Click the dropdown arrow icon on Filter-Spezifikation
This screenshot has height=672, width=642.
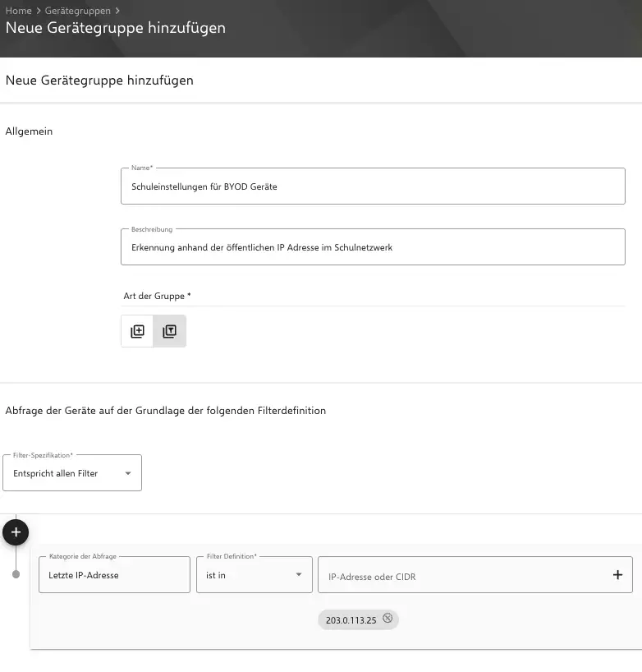[x=128, y=474]
